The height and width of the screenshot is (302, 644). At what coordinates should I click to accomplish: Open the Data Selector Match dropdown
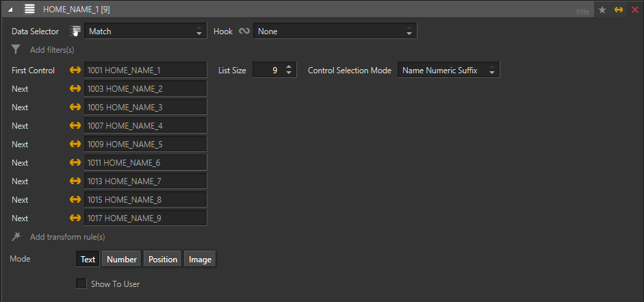[x=145, y=32]
